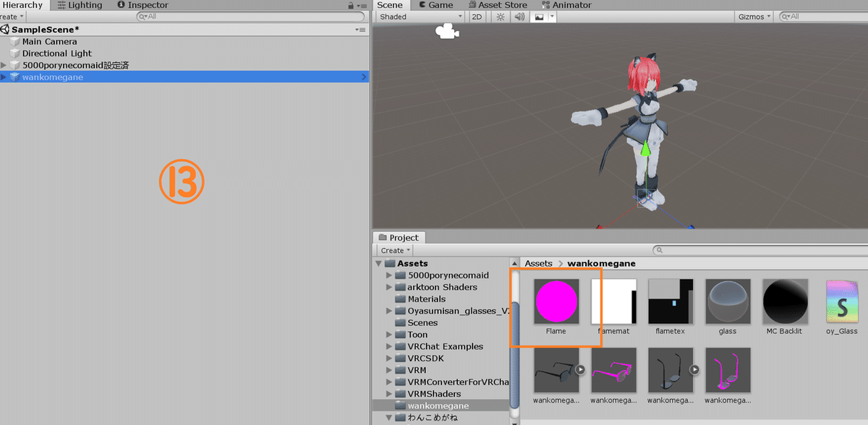The height and width of the screenshot is (425, 868).
Task: Select Directional Light in Hierarchy
Action: 56,53
